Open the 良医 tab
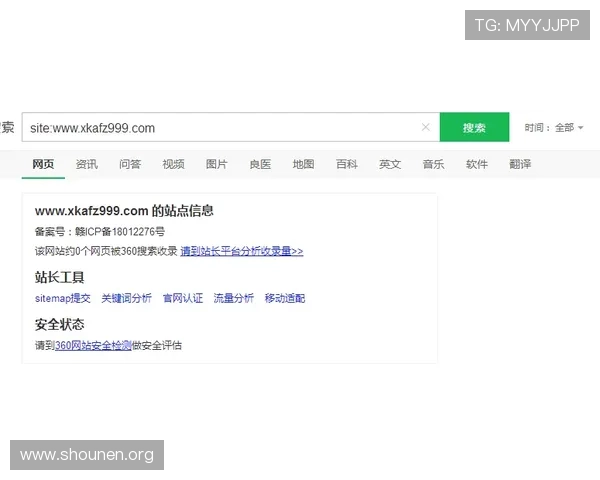 pyautogui.click(x=260, y=164)
